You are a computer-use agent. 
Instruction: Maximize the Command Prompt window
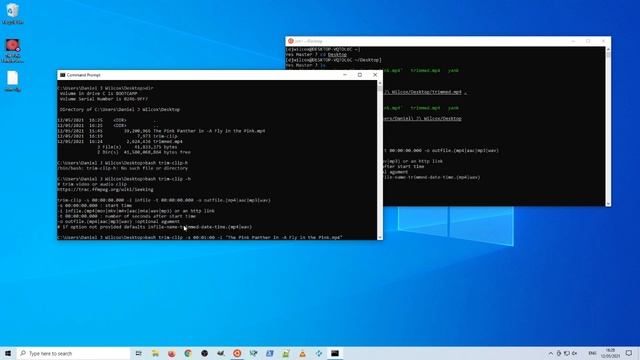pos(360,75)
